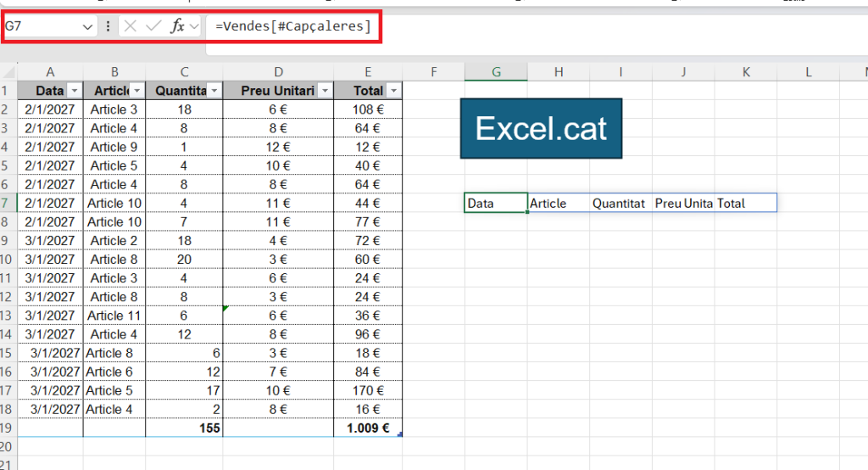Open the dropdown arrow beside the fx icon

point(194,26)
